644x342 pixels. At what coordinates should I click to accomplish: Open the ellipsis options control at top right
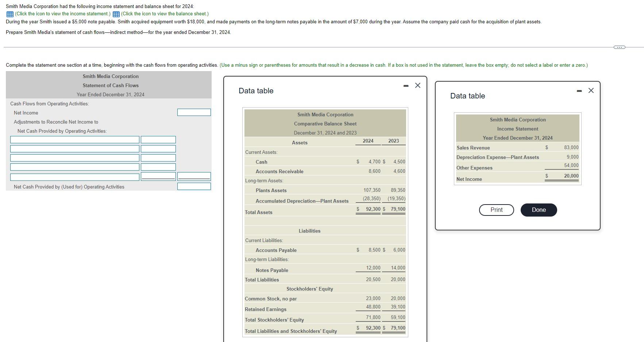619,47
